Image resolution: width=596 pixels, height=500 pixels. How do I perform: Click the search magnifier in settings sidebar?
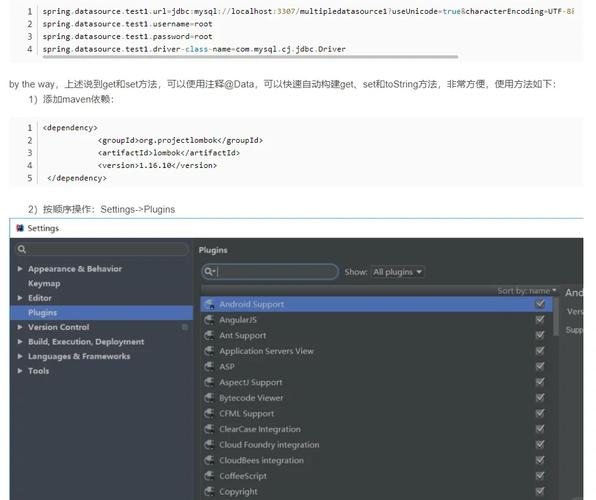tap(22, 249)
